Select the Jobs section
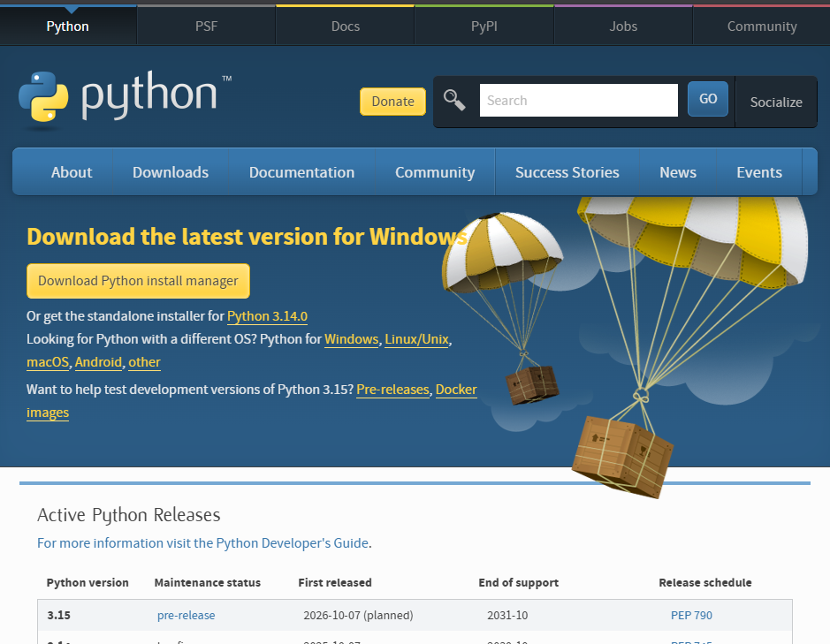 coord(622,26)
